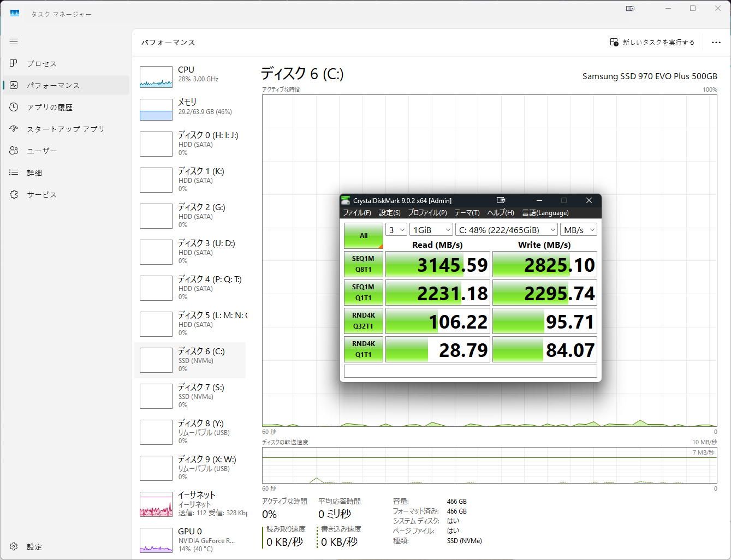
Task: Click the 3145.59 sequential read result
Action: click(438, 264)
